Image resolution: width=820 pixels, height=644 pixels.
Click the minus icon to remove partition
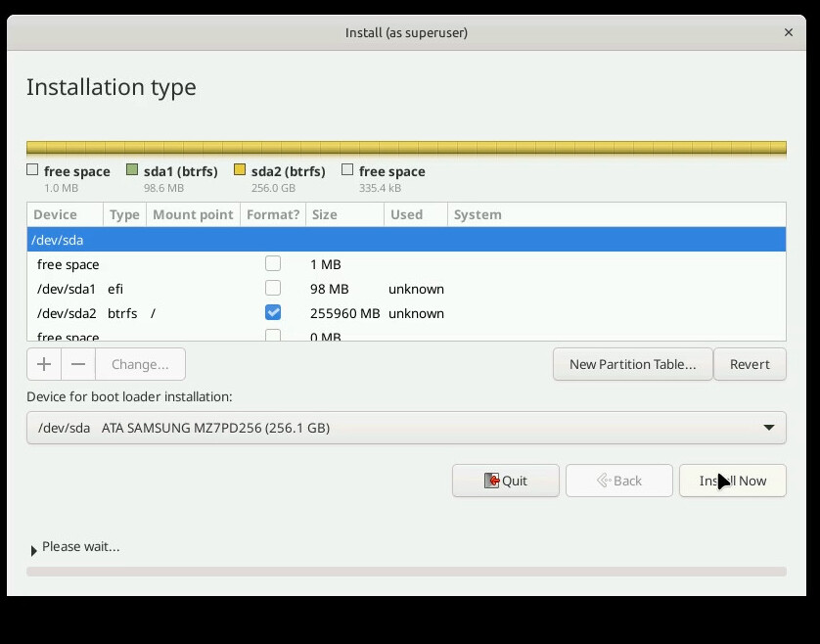point(78,364)
